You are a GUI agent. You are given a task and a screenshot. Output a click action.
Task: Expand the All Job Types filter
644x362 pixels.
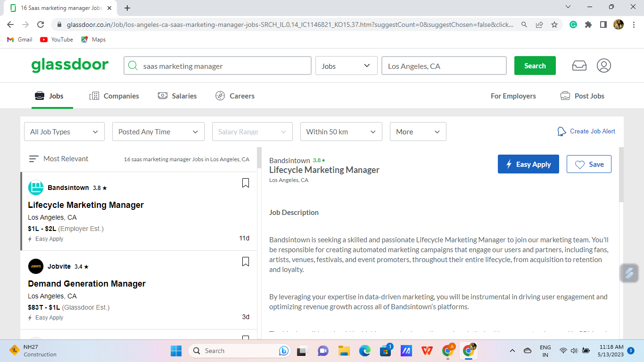point(64,132)
